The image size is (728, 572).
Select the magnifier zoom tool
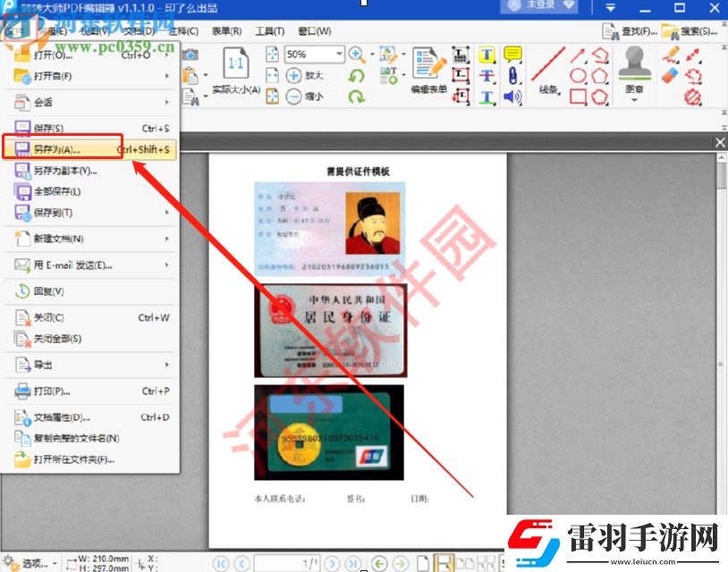[357, 55]
